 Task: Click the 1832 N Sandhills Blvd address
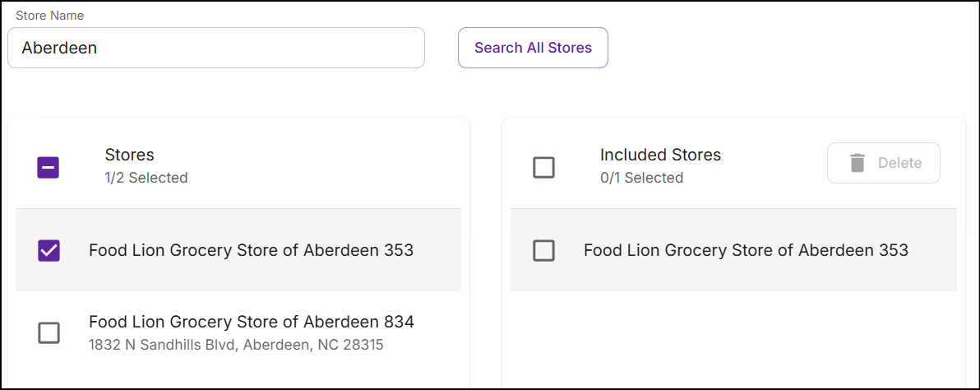pos(236,345)
